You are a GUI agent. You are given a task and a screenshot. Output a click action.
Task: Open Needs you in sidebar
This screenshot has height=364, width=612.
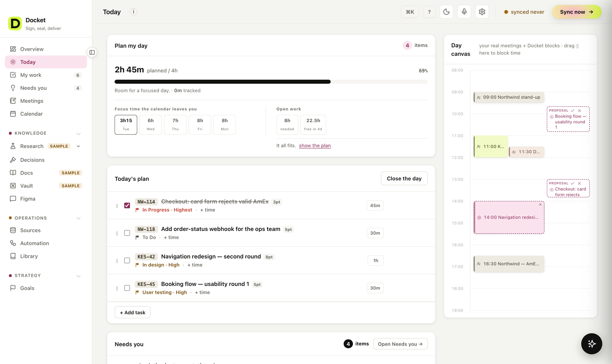[46, 88]
